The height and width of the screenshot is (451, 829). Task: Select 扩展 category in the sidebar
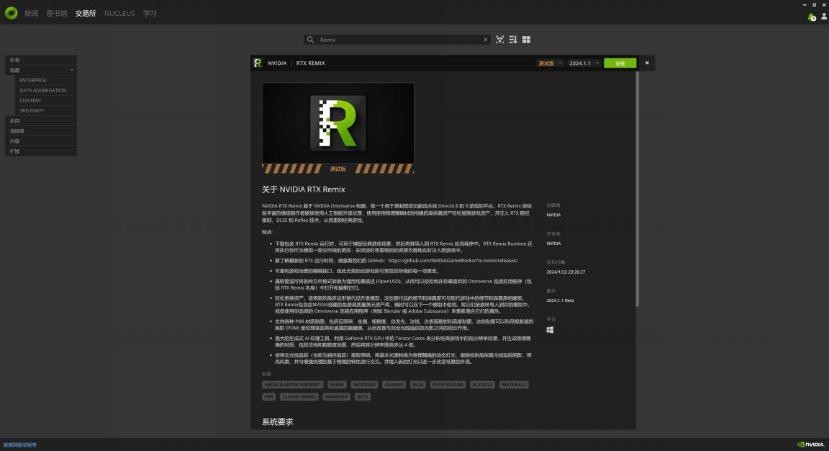pos(41,151)
